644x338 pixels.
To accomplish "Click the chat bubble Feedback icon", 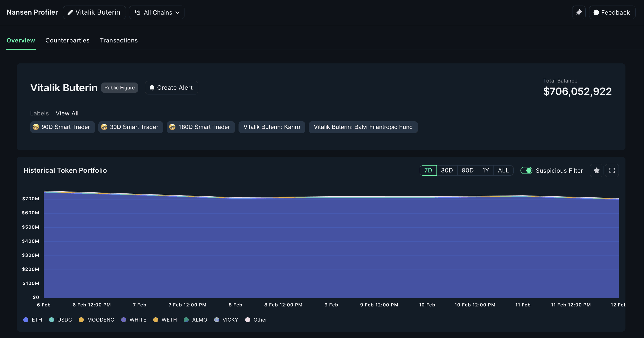I will tap(596, 12).
